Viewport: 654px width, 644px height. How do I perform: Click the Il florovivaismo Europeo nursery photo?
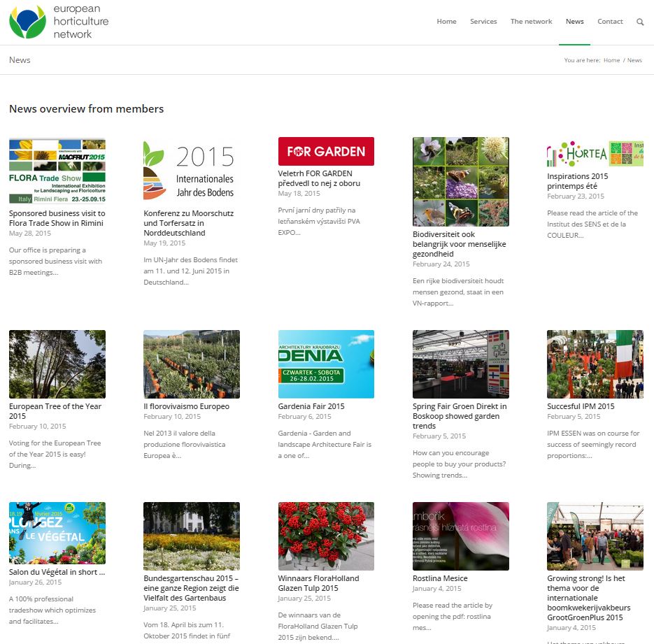[192, 364]
